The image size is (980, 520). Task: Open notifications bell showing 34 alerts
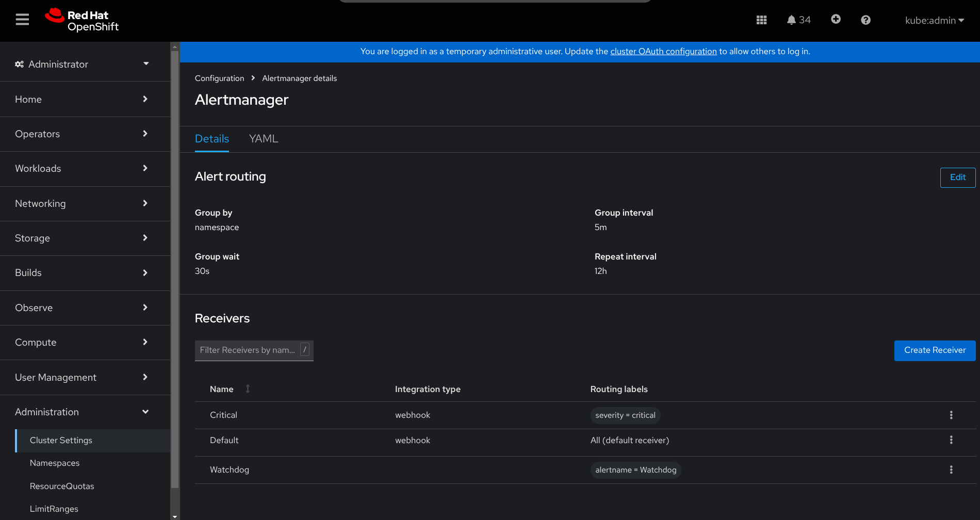[798, 20]
